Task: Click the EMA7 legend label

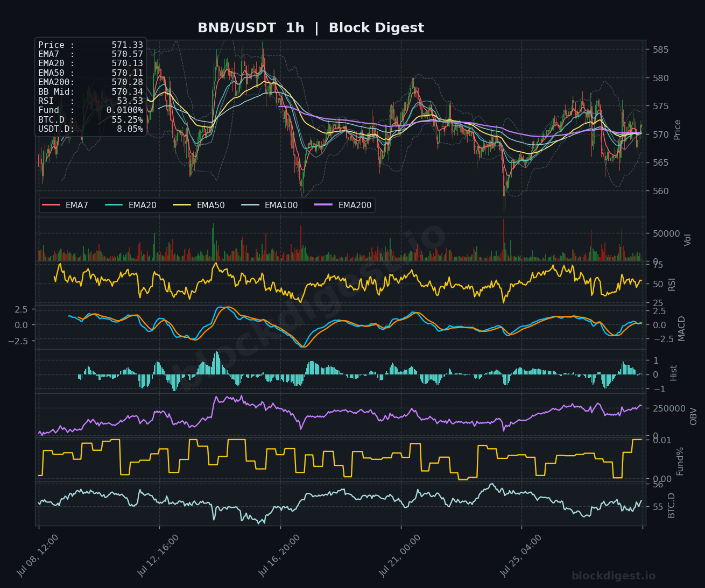Action: pyautogui.click(x=77, y=206)
